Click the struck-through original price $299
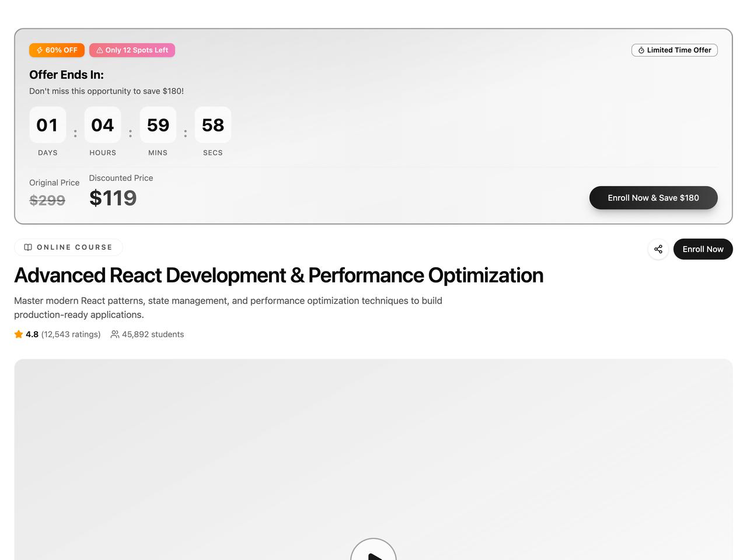Screen dimensions: 747x560 [x=47, y=200]
